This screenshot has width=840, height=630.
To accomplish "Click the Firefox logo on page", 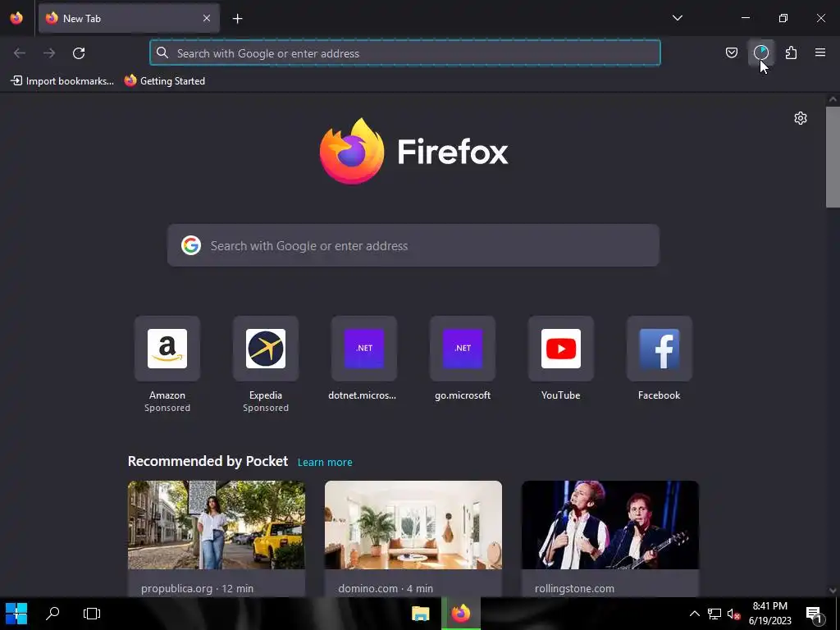I will (x=413, y=152).
